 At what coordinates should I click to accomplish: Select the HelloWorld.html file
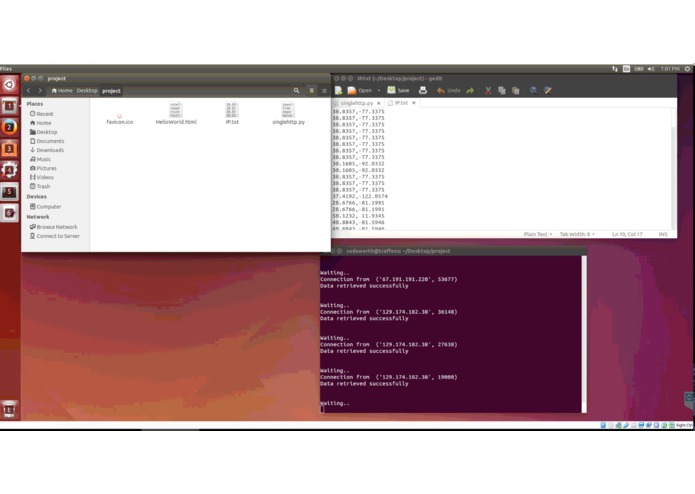point(176,113)
